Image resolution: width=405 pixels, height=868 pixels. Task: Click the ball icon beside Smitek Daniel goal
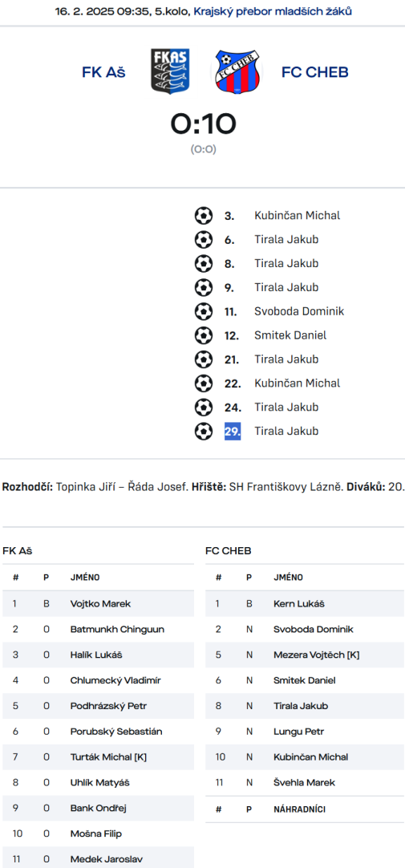pyautogui.click(x=204, y=335)
